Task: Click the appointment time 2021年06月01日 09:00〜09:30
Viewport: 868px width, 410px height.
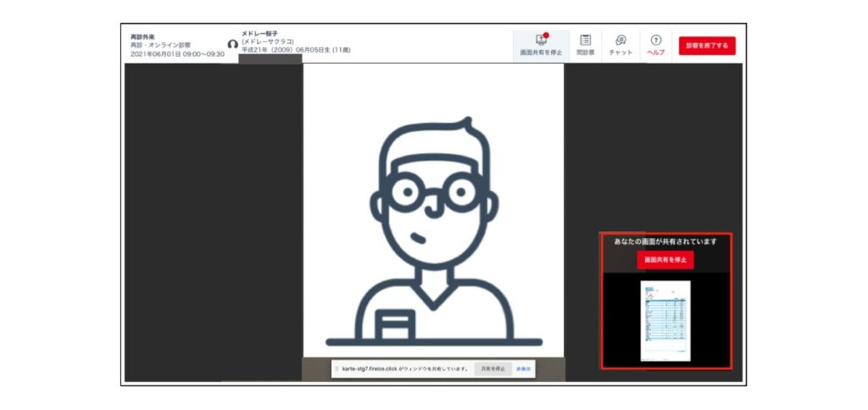Action: tap(177, 53)
